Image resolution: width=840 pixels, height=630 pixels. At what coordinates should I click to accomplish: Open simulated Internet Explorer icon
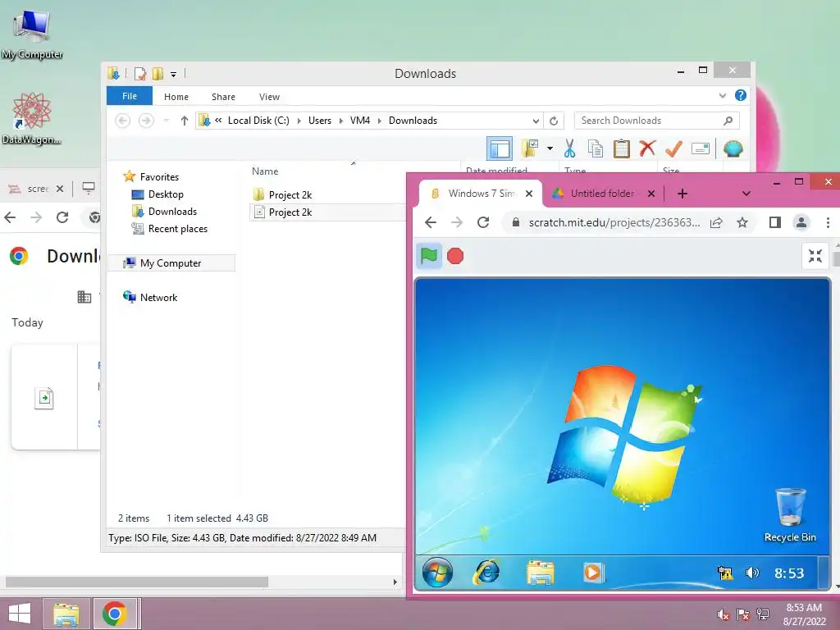486,572
